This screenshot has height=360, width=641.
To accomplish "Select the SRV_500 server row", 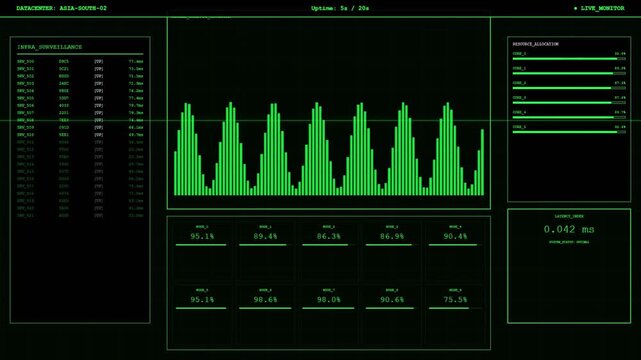I will pyautogui.click(x=80, y=62).
